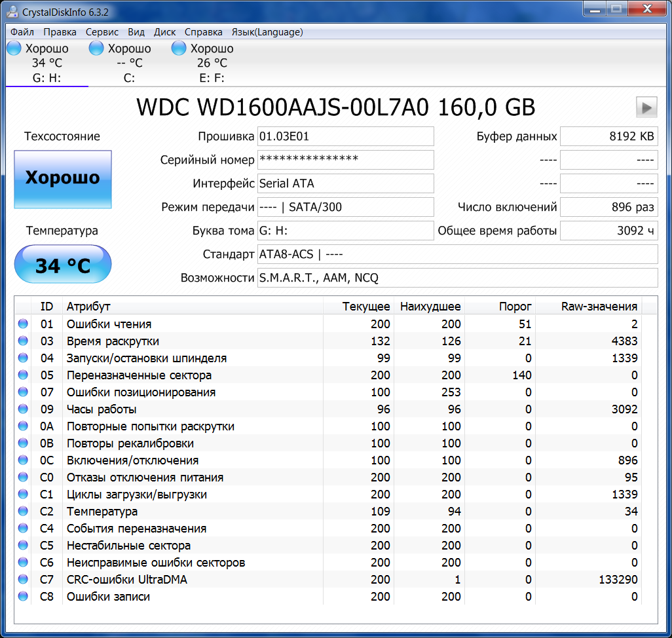Image resolution: width=672 pixels, height=638 pixels.
Task: Open the Сервис menu
Action: (102, 32)
